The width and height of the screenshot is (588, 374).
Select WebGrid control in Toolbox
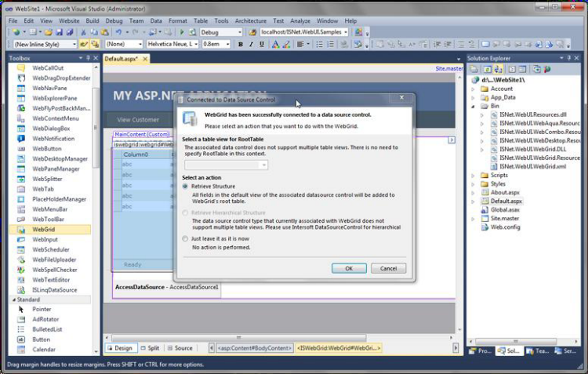coord(49,229)
